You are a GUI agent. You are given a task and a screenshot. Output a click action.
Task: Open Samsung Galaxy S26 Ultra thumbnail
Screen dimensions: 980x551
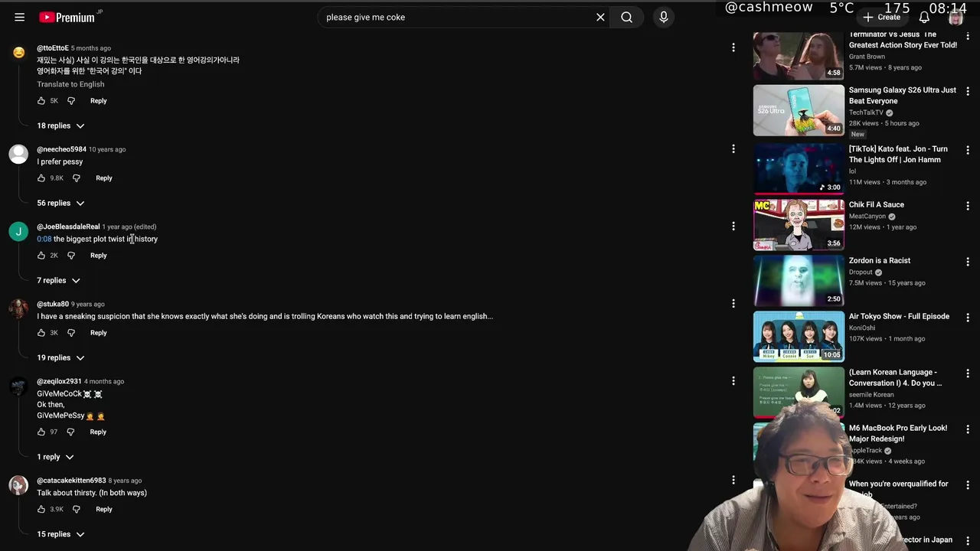[x=799, y=110]
